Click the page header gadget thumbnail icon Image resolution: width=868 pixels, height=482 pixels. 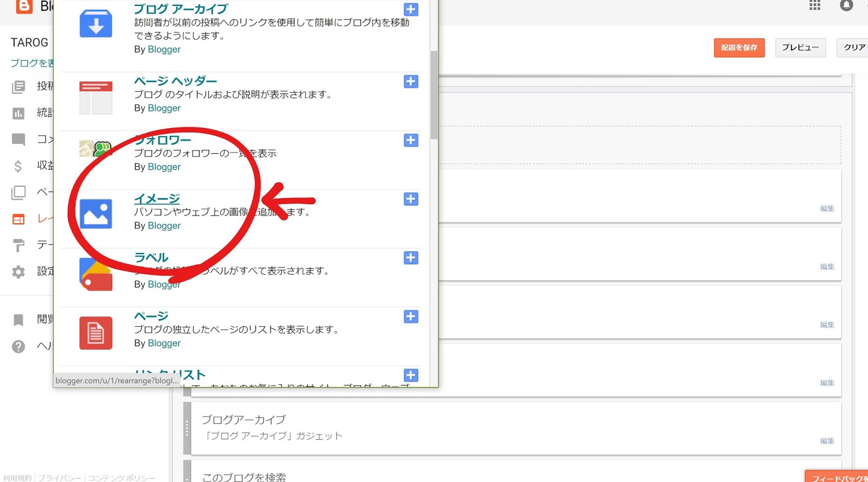coord(96,98)
